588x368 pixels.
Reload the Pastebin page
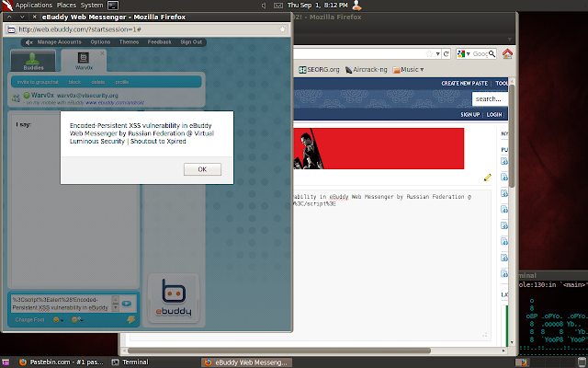[x=446, y=54]
